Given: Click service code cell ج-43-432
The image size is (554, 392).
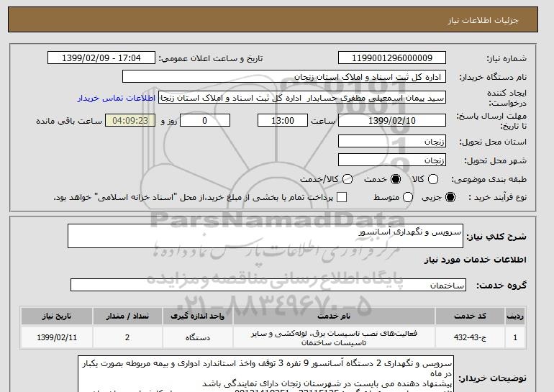Looking at the screenshot, I should [x=470, y=337].
